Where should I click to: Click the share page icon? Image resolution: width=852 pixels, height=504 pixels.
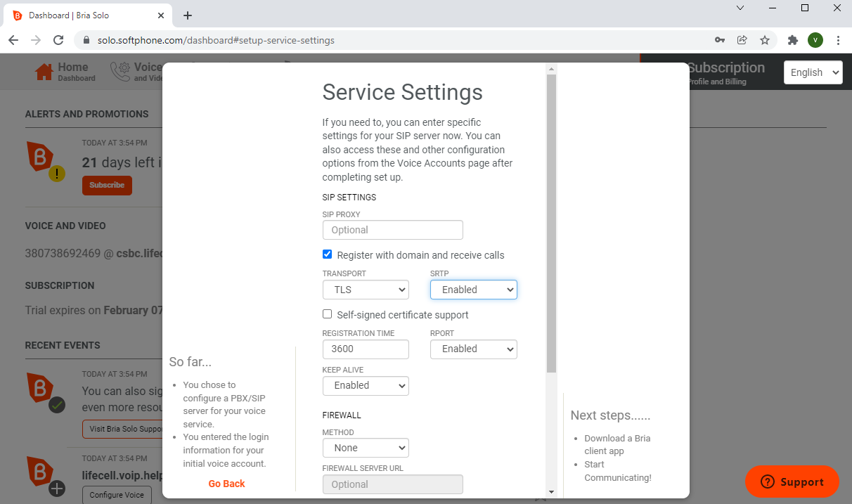pos(742,40)
